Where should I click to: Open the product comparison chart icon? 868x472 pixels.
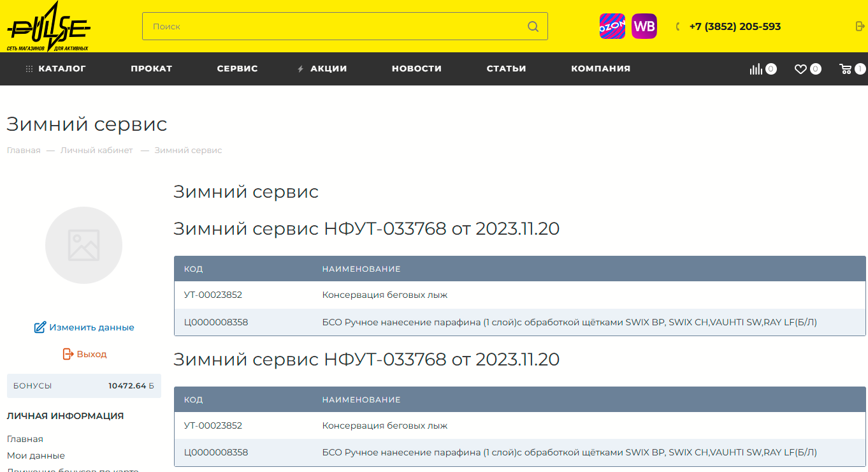click(756, 69)
